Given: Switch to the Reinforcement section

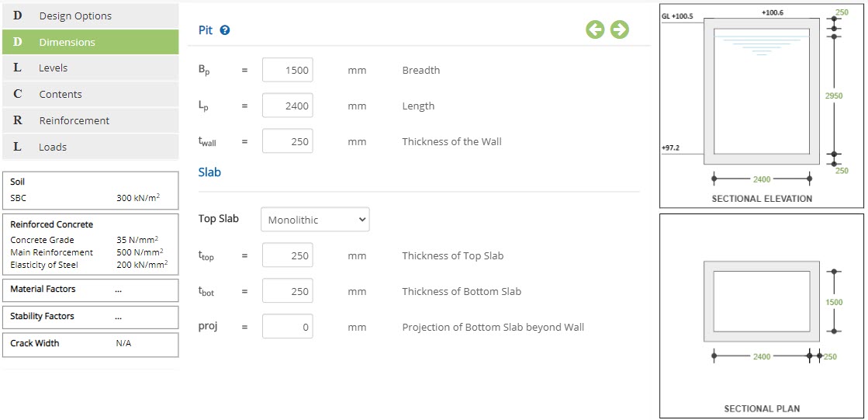Looking at the screenshot, I should (x=90, y=121).
